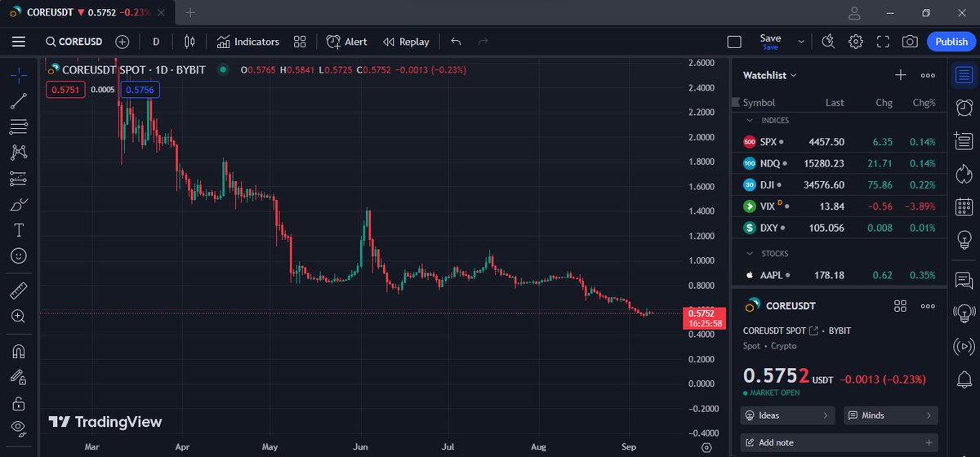Open hotlists flame sidebar icon
This screenshot has height=457, width=980.
[964, 174]
